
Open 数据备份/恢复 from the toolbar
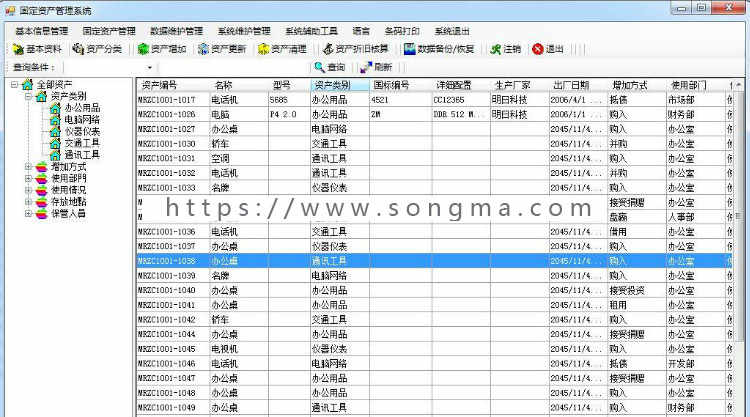click(439, 49)
